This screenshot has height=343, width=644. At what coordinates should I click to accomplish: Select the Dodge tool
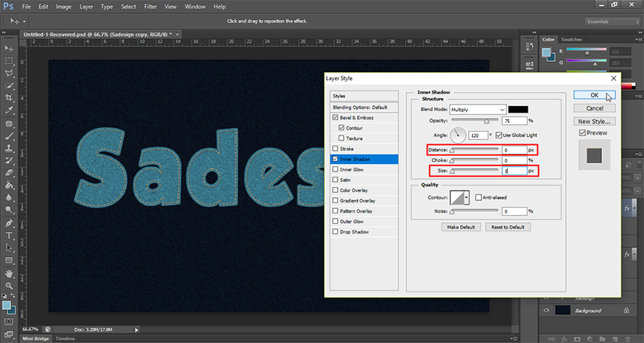click(x=9, y=210)
